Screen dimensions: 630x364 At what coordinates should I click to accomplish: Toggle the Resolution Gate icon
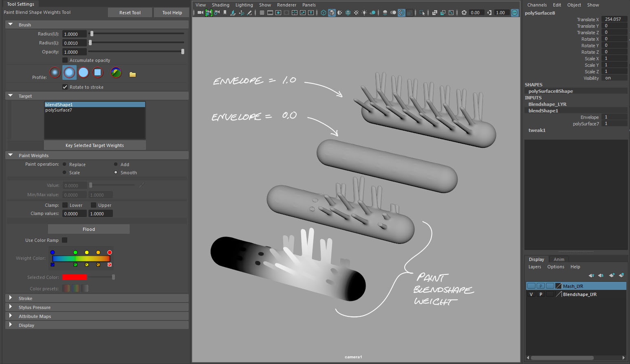tap(278, 13)
